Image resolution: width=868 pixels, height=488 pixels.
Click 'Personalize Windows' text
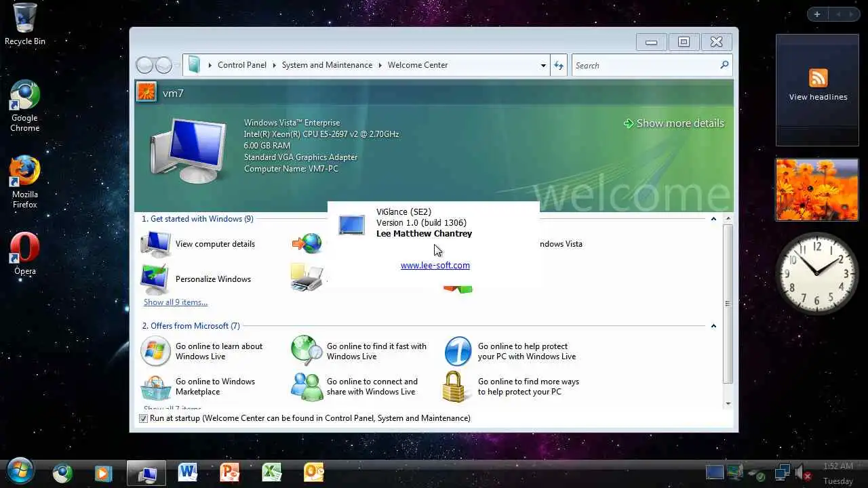point(213,279)
